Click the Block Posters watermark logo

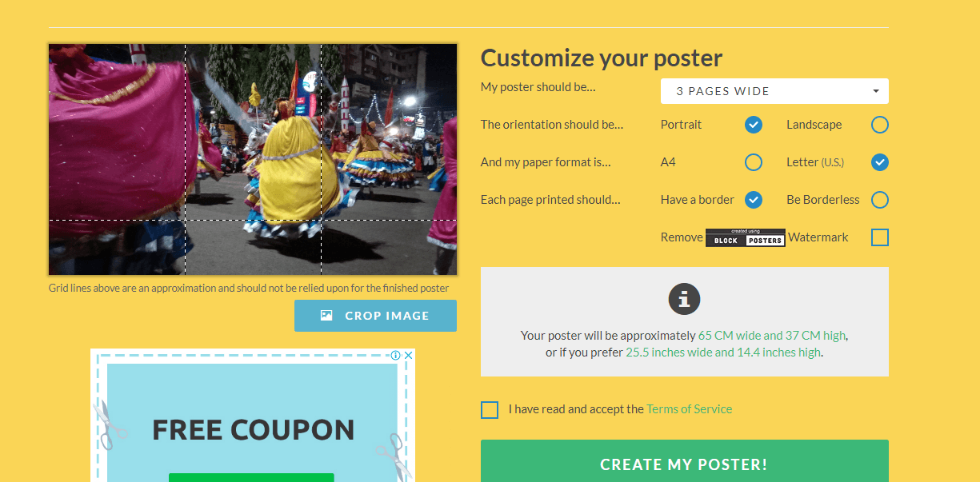[x=746, y=237]
